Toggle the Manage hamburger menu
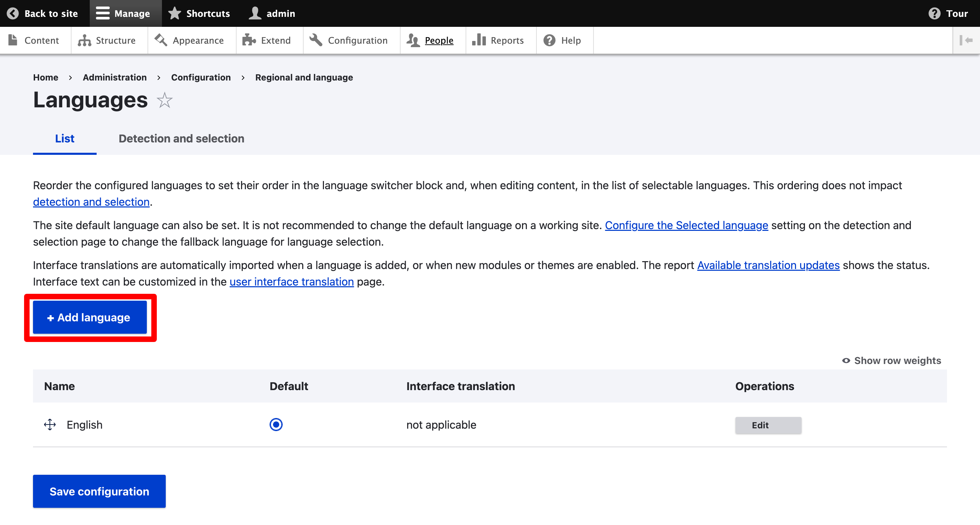 pos(103,13)
